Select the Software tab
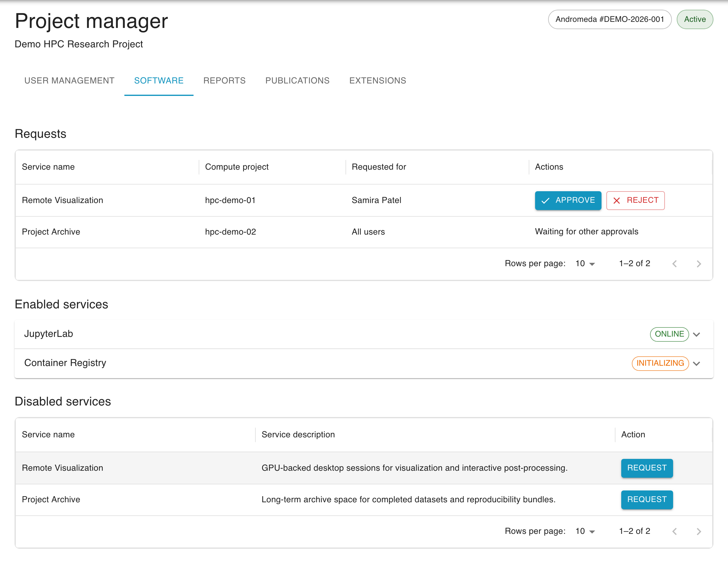728x573 pixels. coord(159,80)
